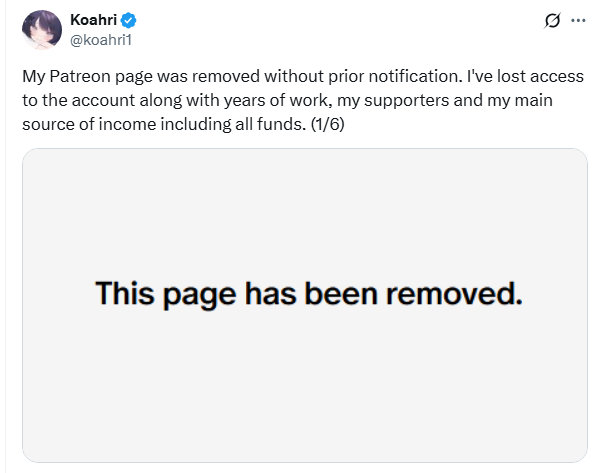
Task: Click the "This page has been removed." heading
Action: (309, 295)
